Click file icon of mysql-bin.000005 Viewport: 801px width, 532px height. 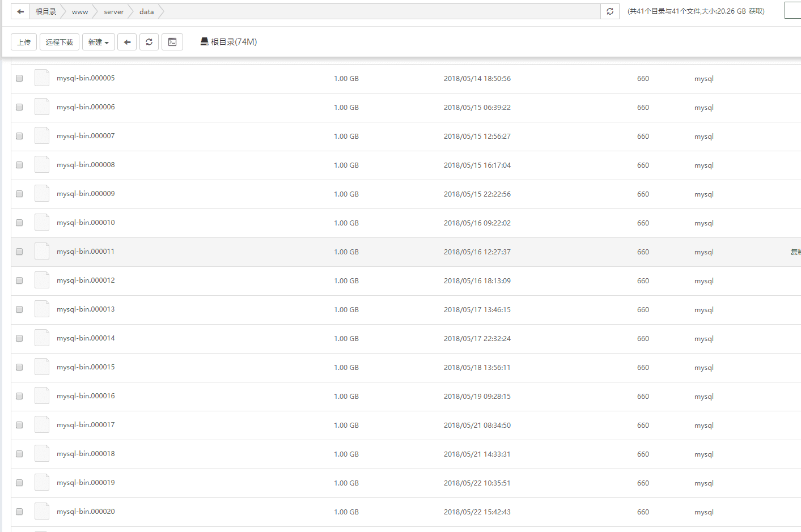pyautogui.click(x=42, y=78)
